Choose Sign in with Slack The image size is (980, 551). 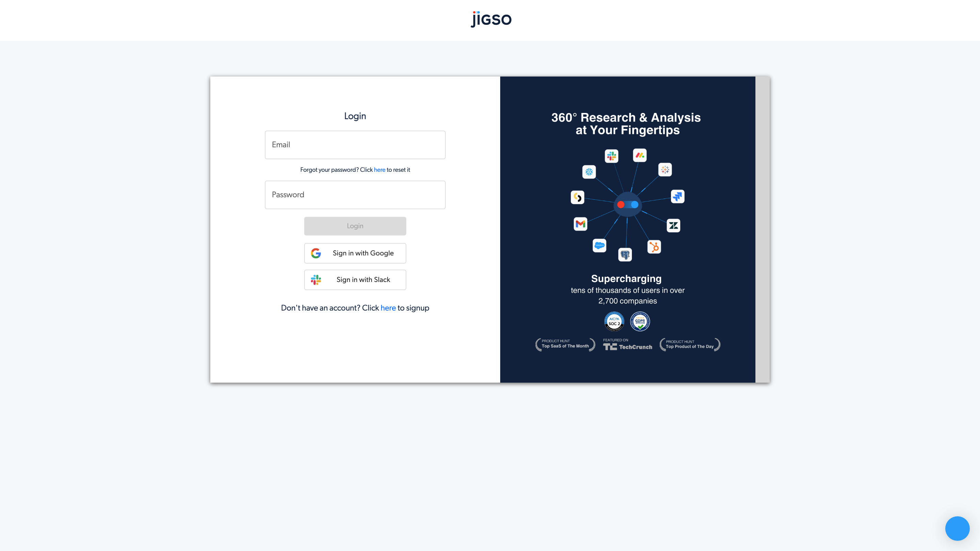tap(355, 280)
